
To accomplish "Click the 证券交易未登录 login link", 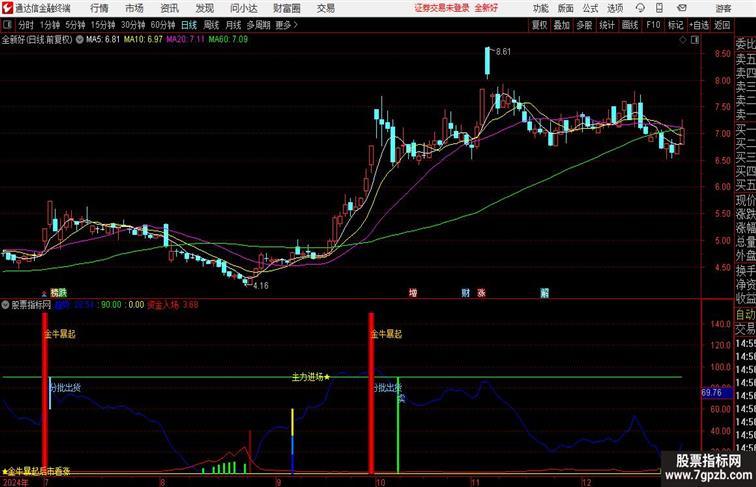I will tap(442, 8).
